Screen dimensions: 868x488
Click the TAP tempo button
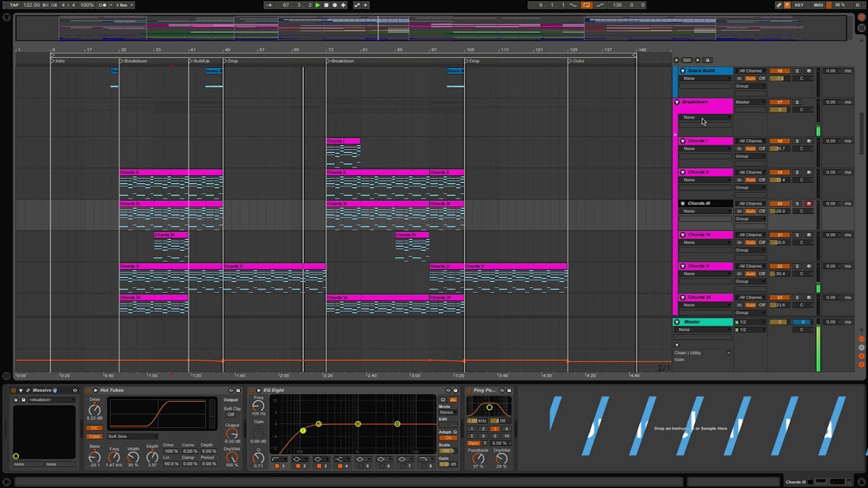14,5
